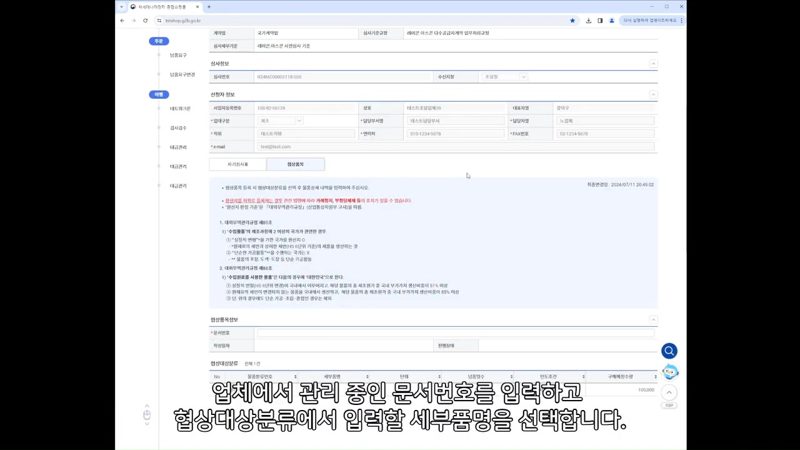Sort table by 인도조건 column arrows
Image resolution: width=800 pixels, height=450 pixels.
[x=584, y=377]
